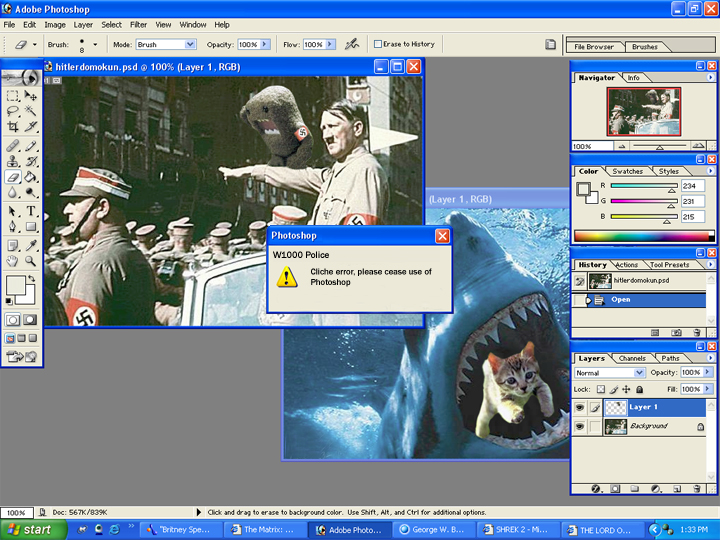Switch to SHREK 2 taskbar window

coord(518,529)
